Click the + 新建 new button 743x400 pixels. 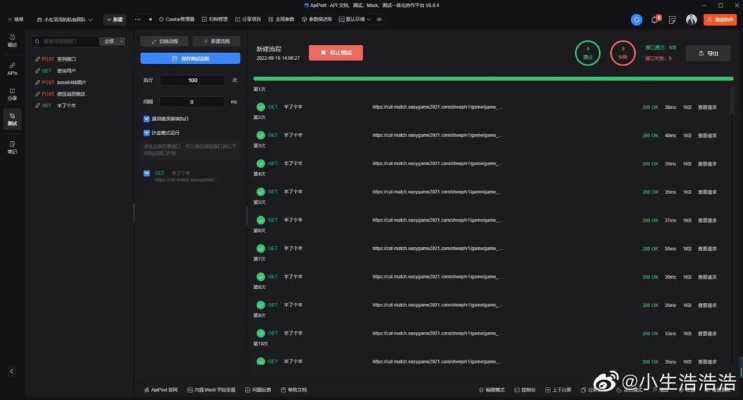115,19
